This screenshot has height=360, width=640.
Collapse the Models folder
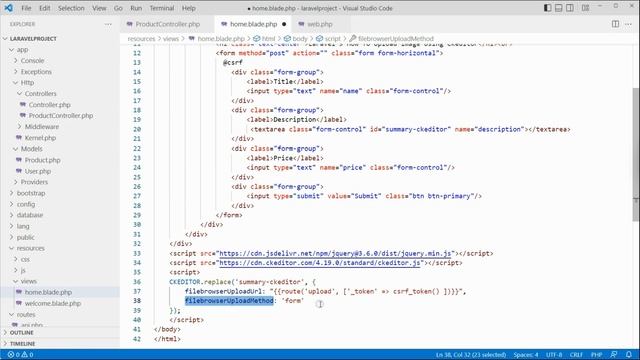[31, 149]
